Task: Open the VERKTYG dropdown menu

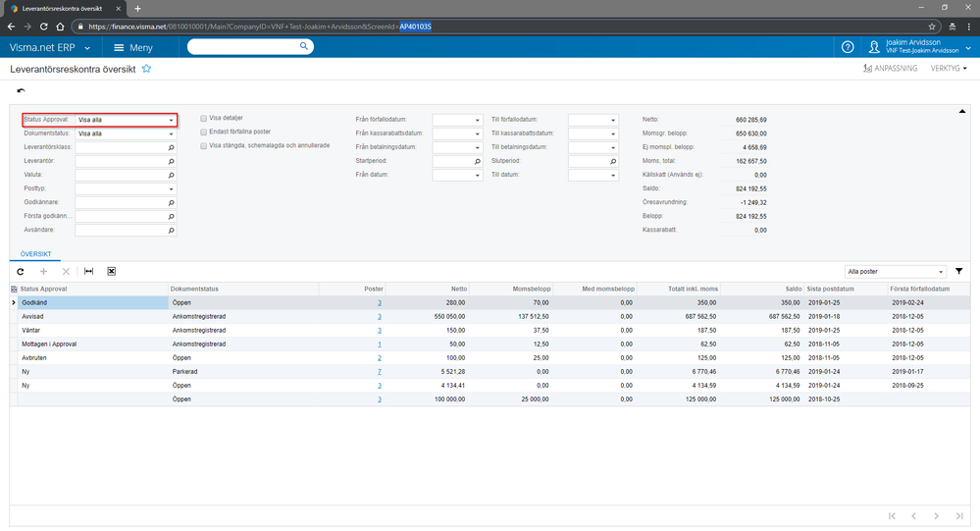Action: click(x=950, y=69)
